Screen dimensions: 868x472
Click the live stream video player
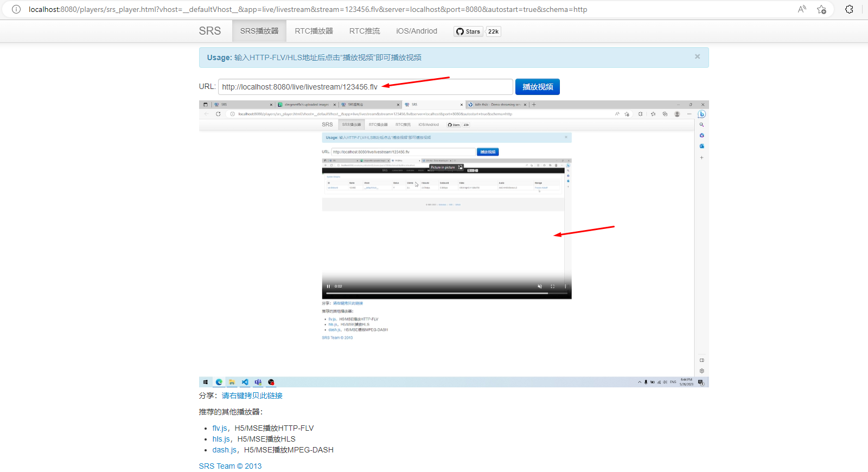tap(454, 244)
